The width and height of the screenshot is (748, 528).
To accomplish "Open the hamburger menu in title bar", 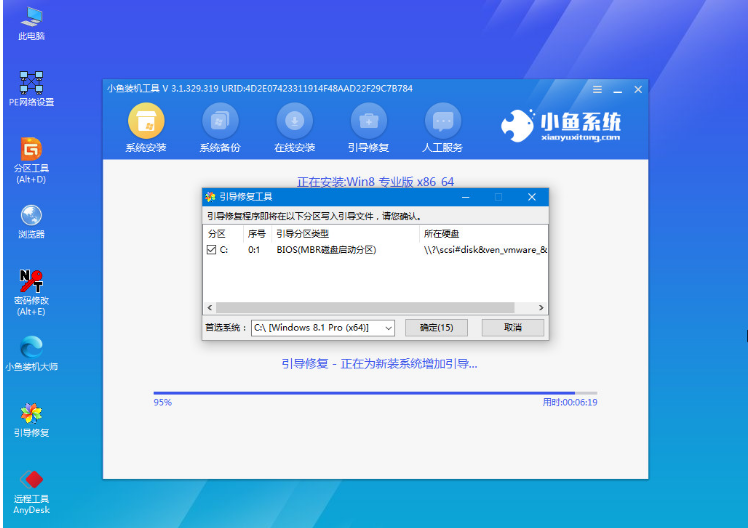I will coord(598,88).
